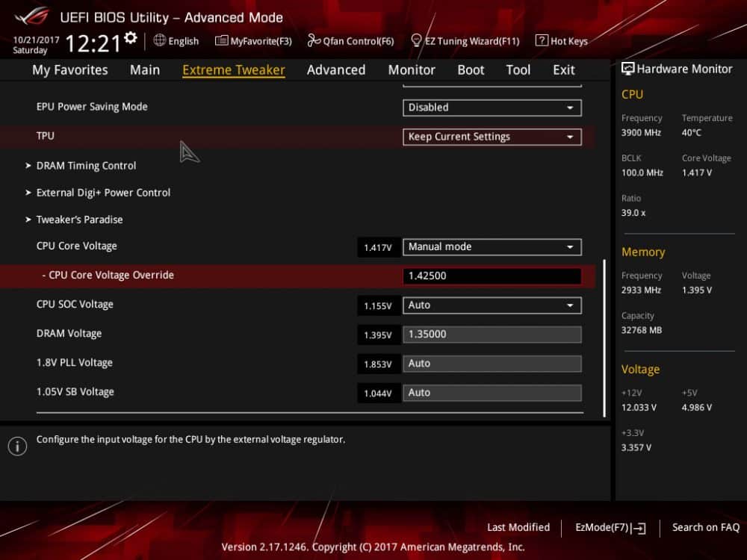
Task: Open the TPU Keep Current Settings dropdown
Action: tap(492, 137)
